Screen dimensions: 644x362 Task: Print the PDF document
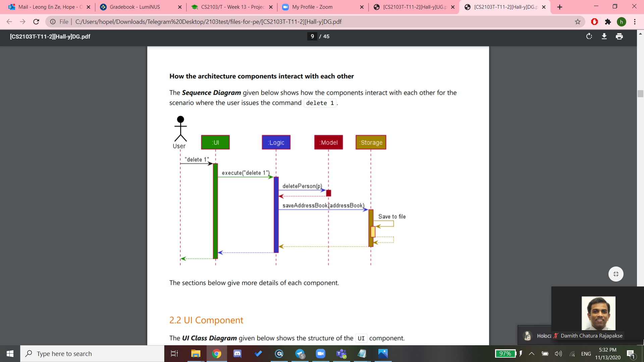click(x=619, y=36)
